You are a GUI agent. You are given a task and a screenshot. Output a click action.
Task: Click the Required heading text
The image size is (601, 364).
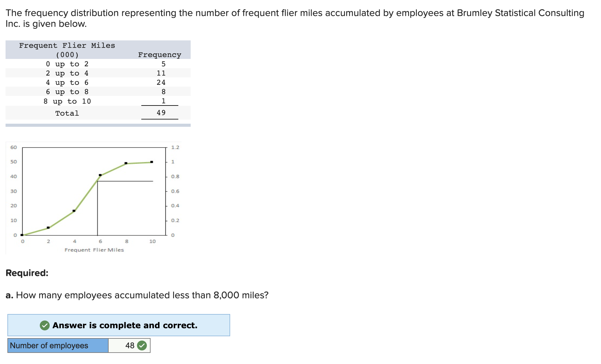click(27, 273)
